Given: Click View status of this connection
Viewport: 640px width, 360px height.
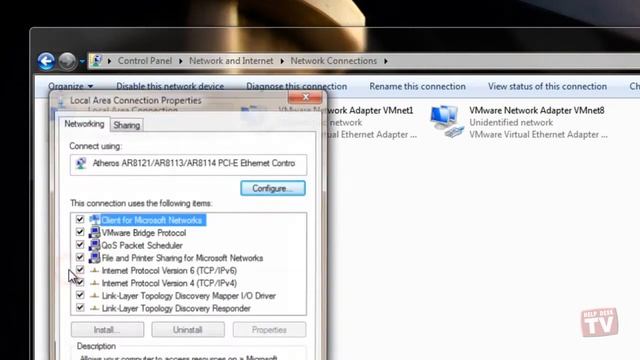Looking at the screenshot, I should (547, 87).
